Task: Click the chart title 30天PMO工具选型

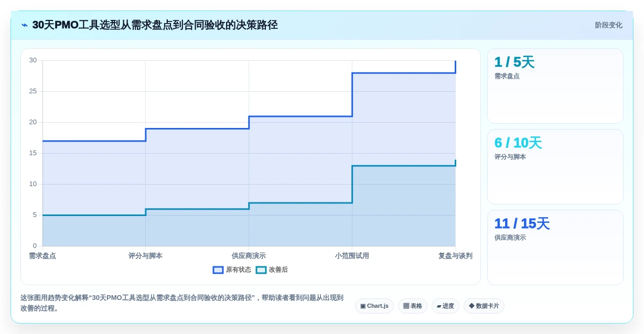Action: click(155, 25)
